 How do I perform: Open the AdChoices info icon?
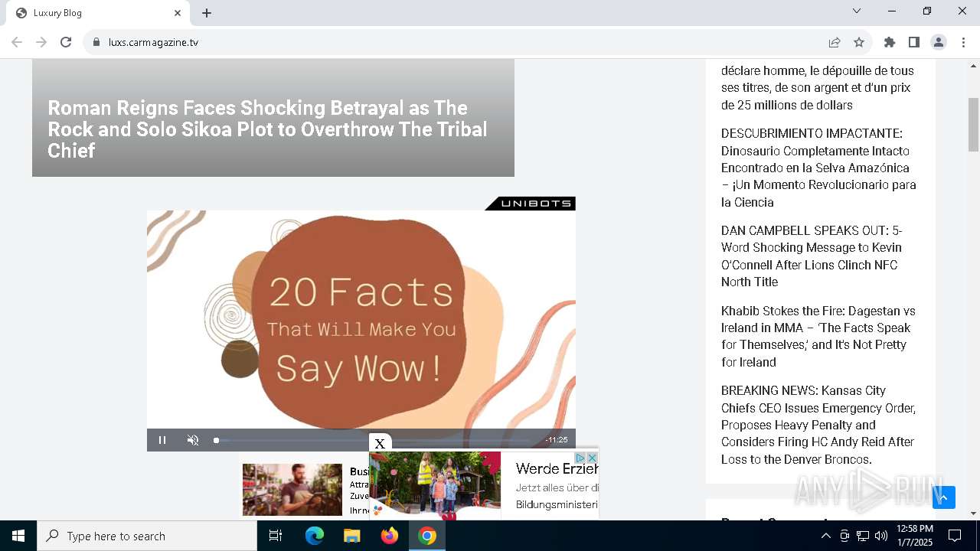pyautogui.click(x=581, y=458)
